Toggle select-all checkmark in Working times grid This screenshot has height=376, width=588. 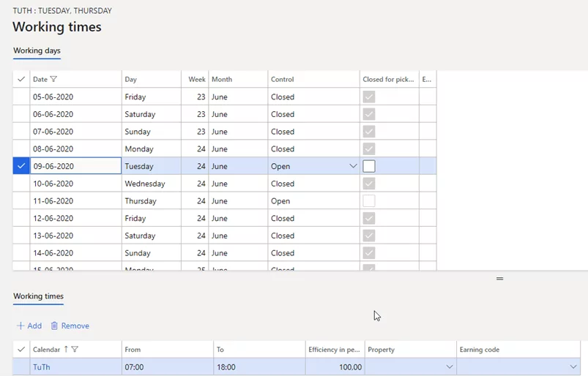click(21, 349)
